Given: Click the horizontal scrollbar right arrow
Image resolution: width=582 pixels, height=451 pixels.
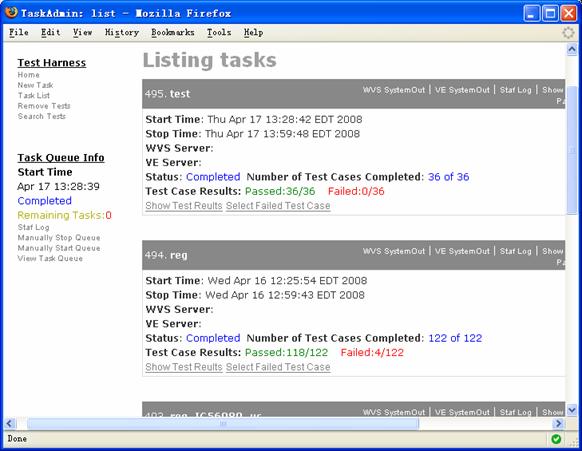Looking at the screenshot, I should click(x=558, y=423).
